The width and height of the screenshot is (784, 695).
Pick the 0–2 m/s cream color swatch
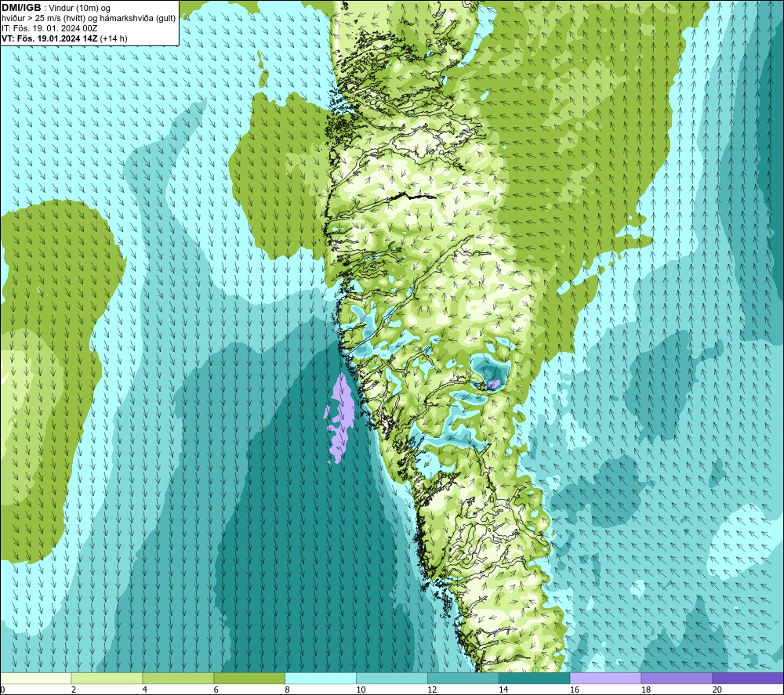click(x=35, y=679)
